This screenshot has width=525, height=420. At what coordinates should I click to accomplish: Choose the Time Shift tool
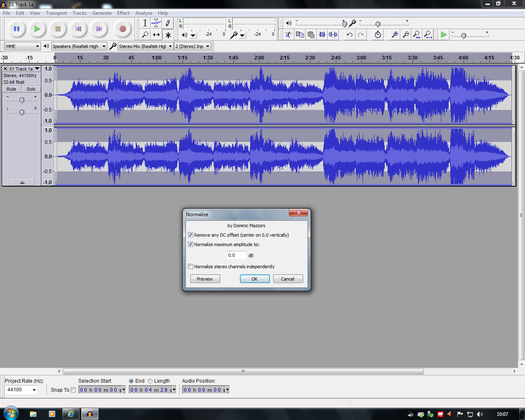tap(156, 35)
